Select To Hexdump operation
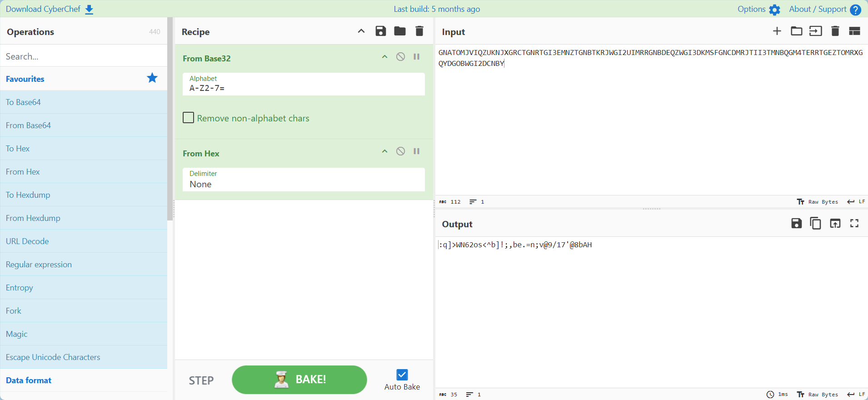Viewport: 868px width, 400px height. point(84,195)
